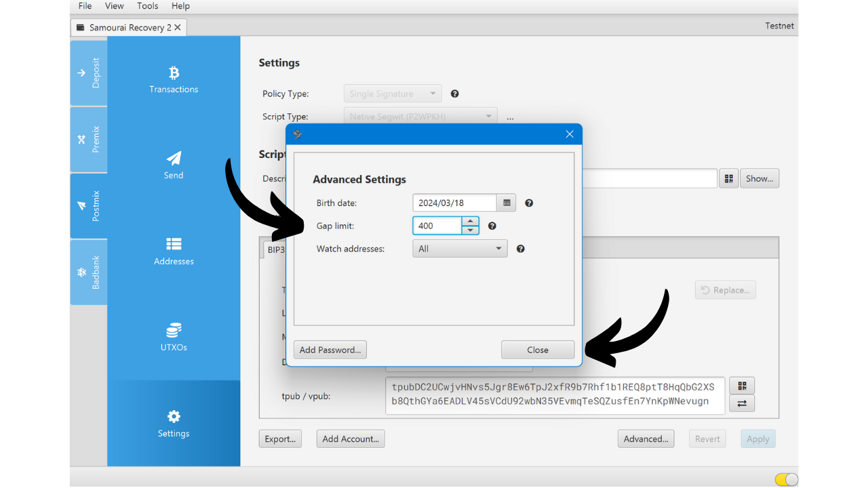Click the 'Advanced Settings' heading

tap(359, 180)
